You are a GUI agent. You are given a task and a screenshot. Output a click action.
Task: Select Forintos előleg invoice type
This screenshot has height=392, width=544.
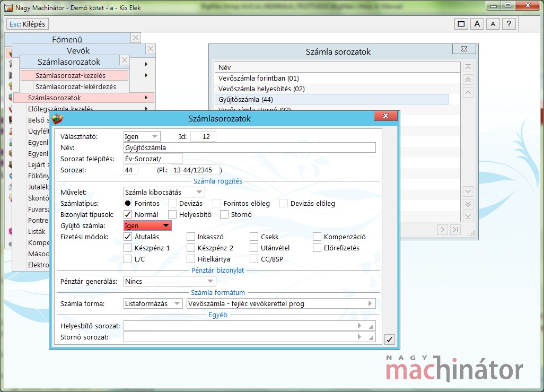[x=217, y=203]
